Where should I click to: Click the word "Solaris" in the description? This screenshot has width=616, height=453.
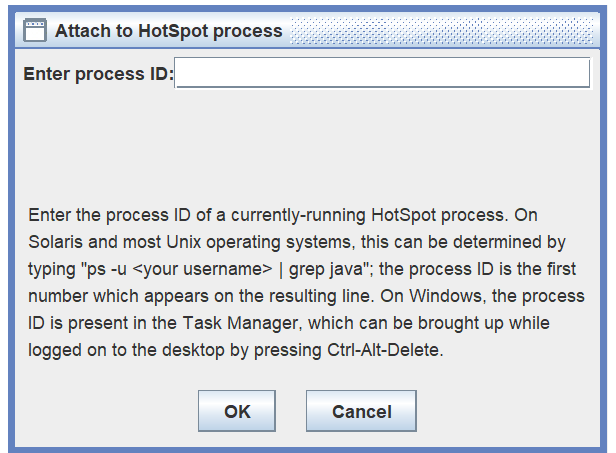point(56,243)
